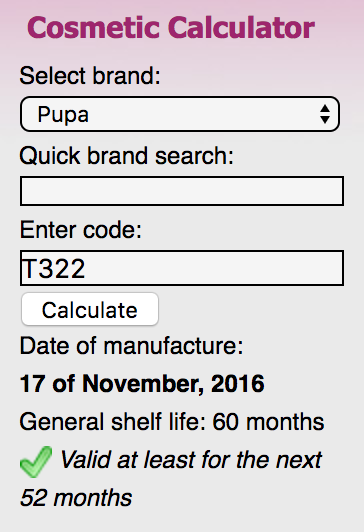Select the '17 of November, 2016' date text
The image size is (364, 532).
tap(142, 384)
